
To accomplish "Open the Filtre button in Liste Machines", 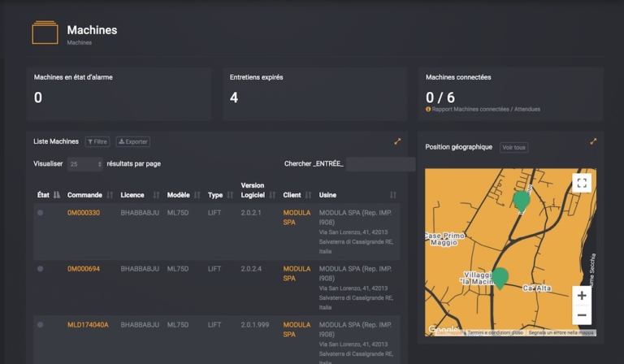I will (x=97, y=141).
